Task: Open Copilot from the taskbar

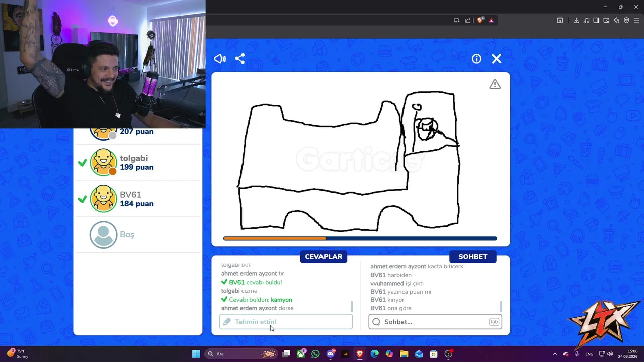Action: pyautogui.click(x=389, y=354)
